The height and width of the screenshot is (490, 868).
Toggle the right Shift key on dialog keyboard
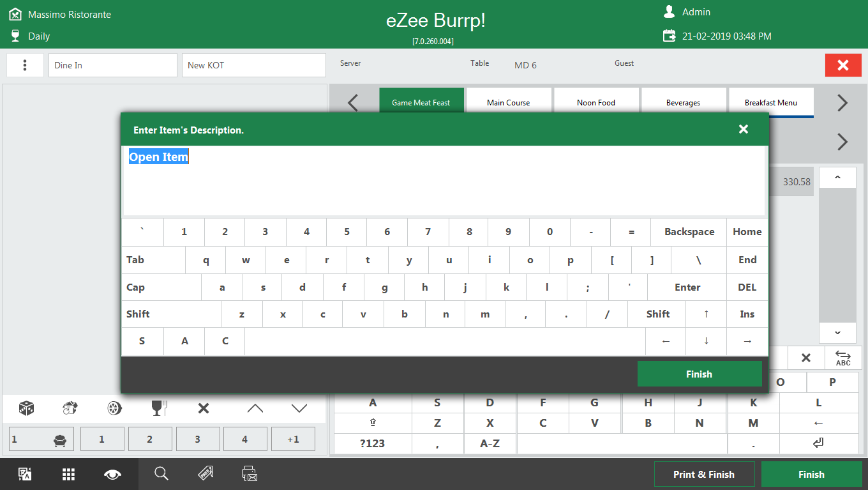(657, 314)
